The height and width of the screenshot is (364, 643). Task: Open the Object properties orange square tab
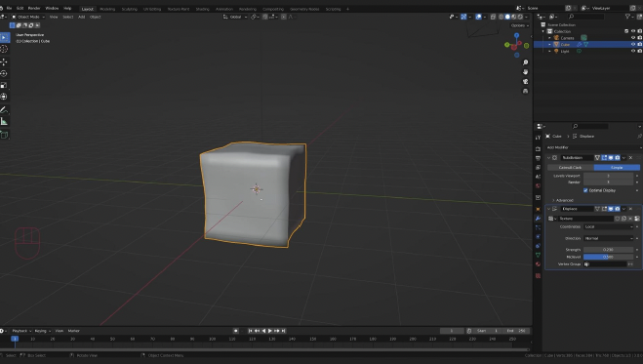coord(538,209)
